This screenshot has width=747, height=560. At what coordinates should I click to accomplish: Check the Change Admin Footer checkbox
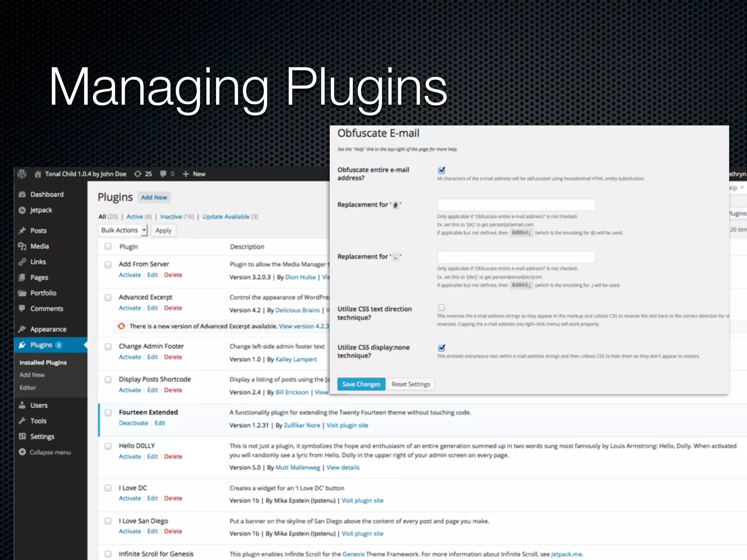coord(108,346)
